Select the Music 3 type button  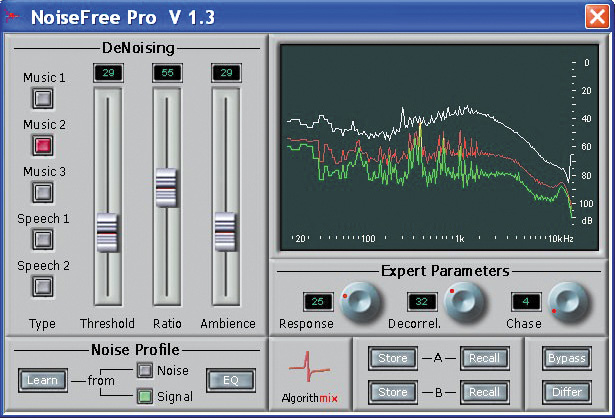click(x=43, y=192)
